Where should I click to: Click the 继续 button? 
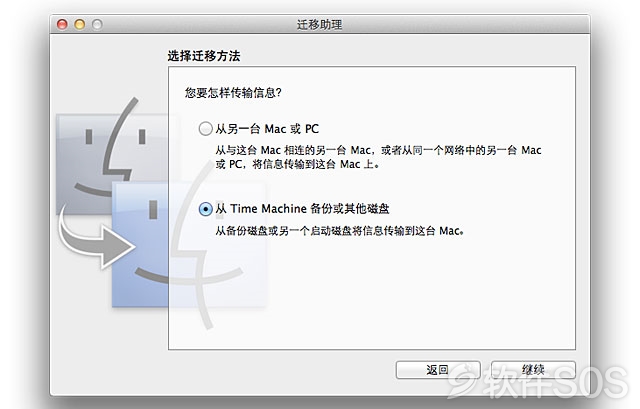(x=533, y=370)
